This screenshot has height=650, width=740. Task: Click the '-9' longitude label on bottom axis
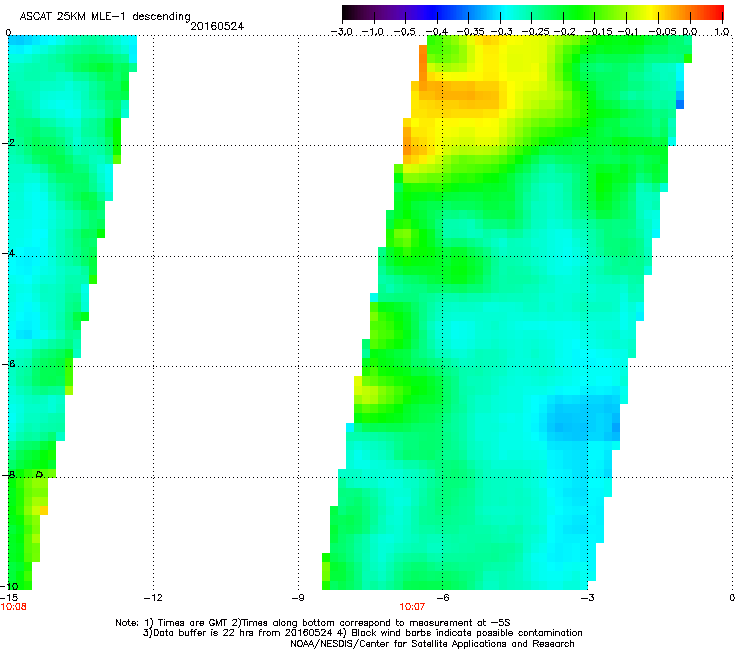[x=298, y=598]
